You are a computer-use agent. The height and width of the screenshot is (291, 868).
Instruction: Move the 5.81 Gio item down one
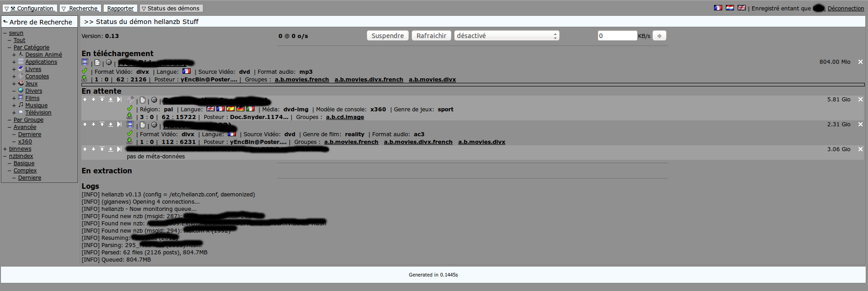point(93,100)
